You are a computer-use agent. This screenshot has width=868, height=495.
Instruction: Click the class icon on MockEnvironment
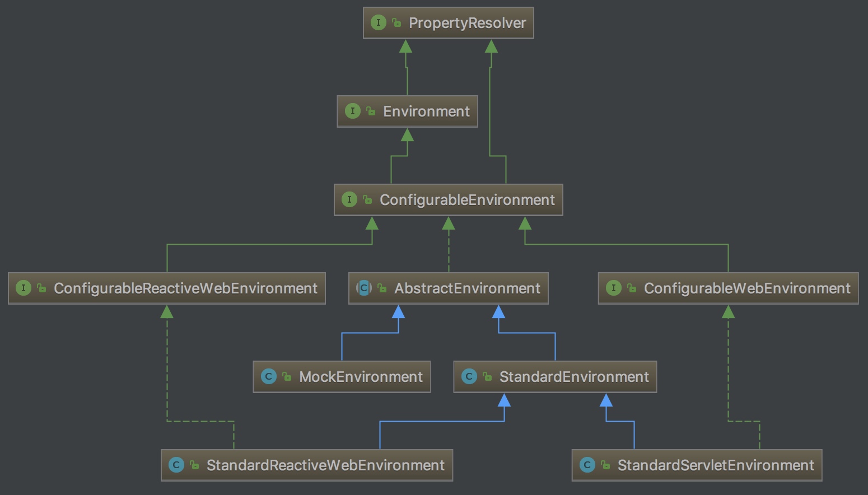tap(269, 377)
